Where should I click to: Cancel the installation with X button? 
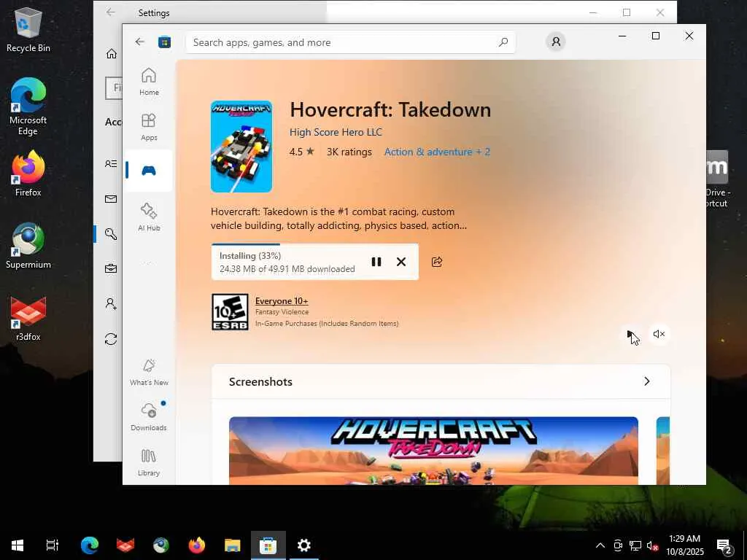pos(401,262)
